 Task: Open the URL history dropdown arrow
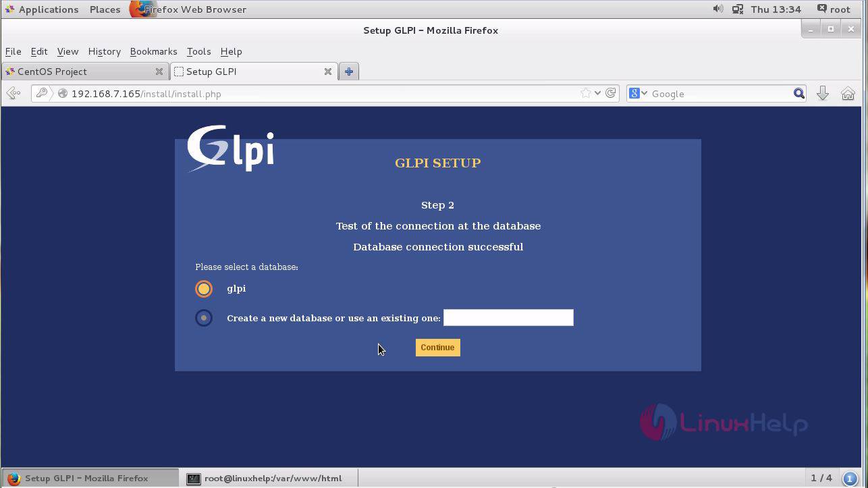click(x=597, y=94)
